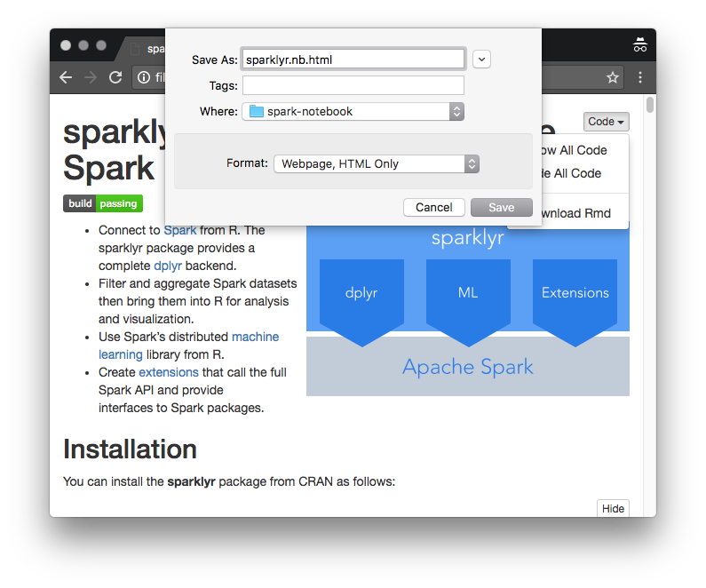The height and width of the screenshot is (588, 706).
Task: Click the Hide button near the code chunk
Action: pyautogui.click(x=613, y=508)
